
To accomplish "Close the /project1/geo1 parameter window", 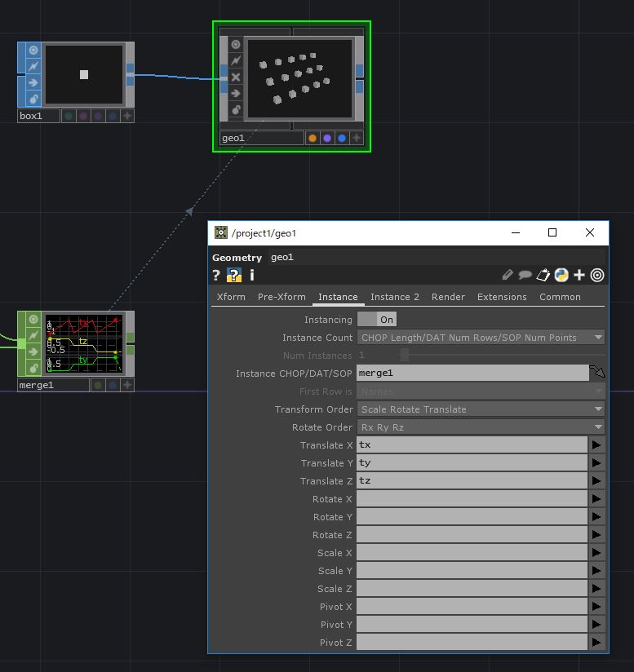I will click(590, 232).
